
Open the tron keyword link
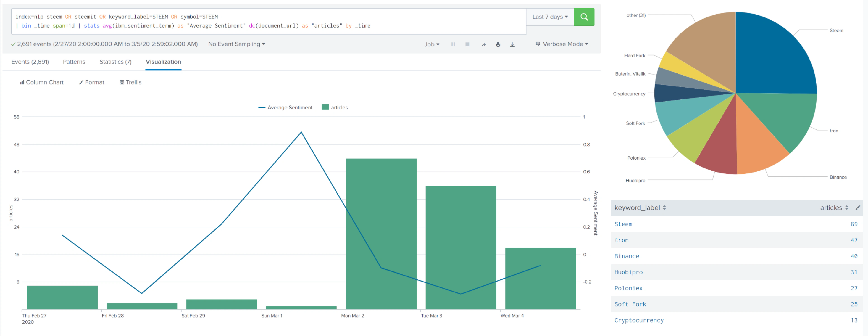[x=621, y=240]
